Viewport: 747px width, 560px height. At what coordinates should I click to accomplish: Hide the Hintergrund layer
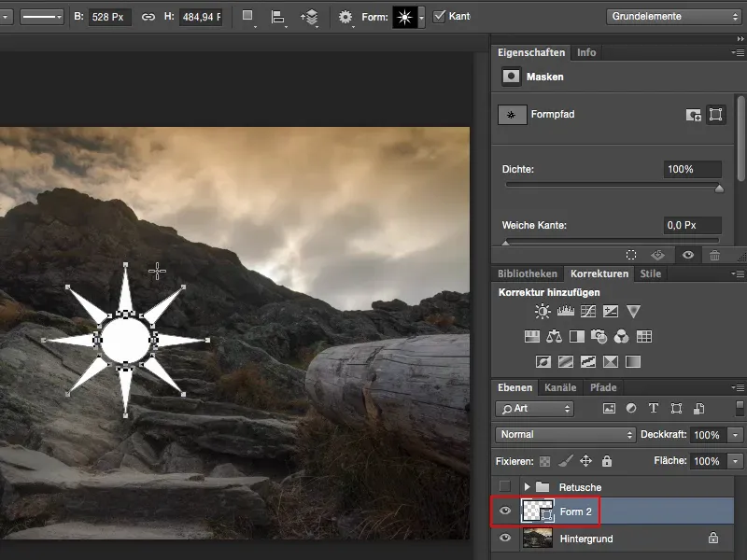coord(503,539)
